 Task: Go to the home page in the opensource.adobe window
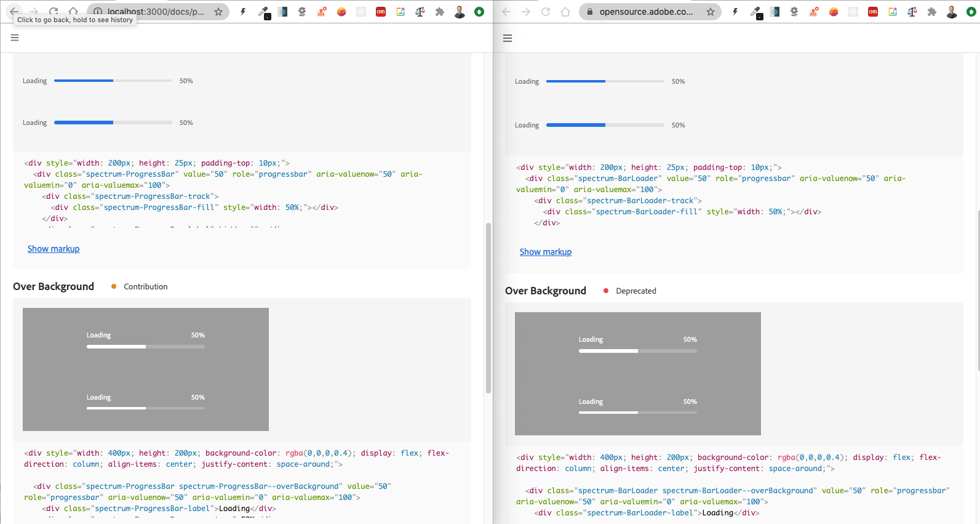tap(565, 12)
